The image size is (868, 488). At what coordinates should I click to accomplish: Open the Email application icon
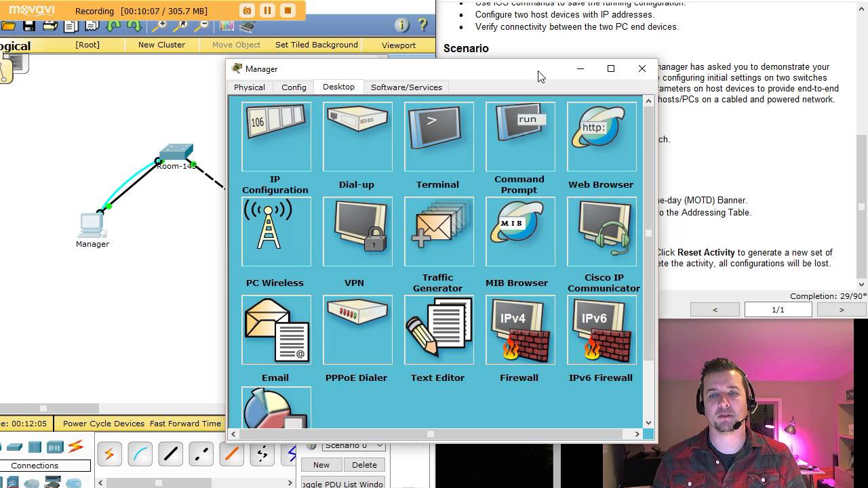pyautogui.click(x=276, y=330)
